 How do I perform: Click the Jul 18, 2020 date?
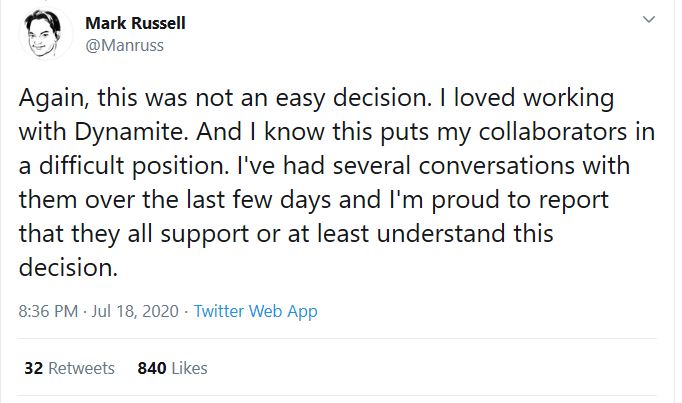pyautogui.click(x=135, y=311)
